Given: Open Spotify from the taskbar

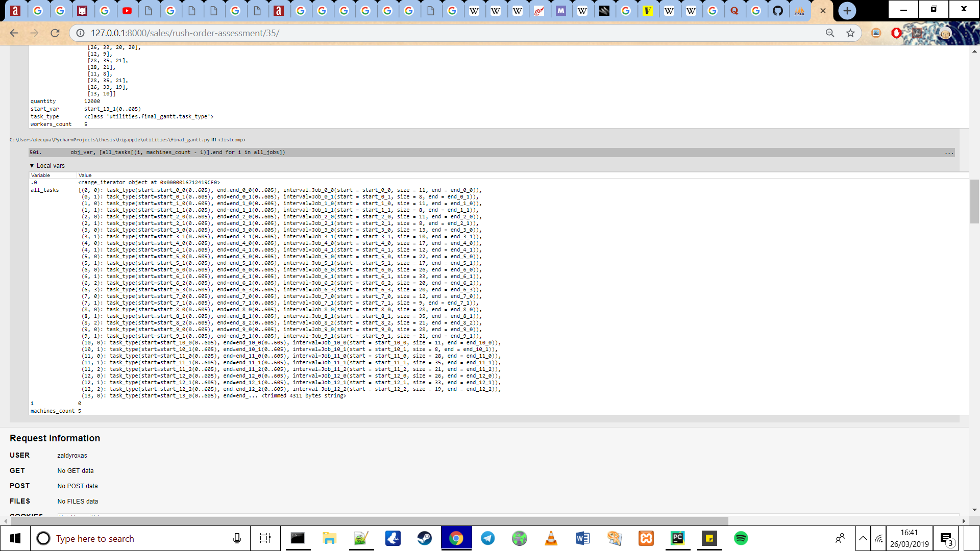Looking at the screenshot, I should coord(741,538).
